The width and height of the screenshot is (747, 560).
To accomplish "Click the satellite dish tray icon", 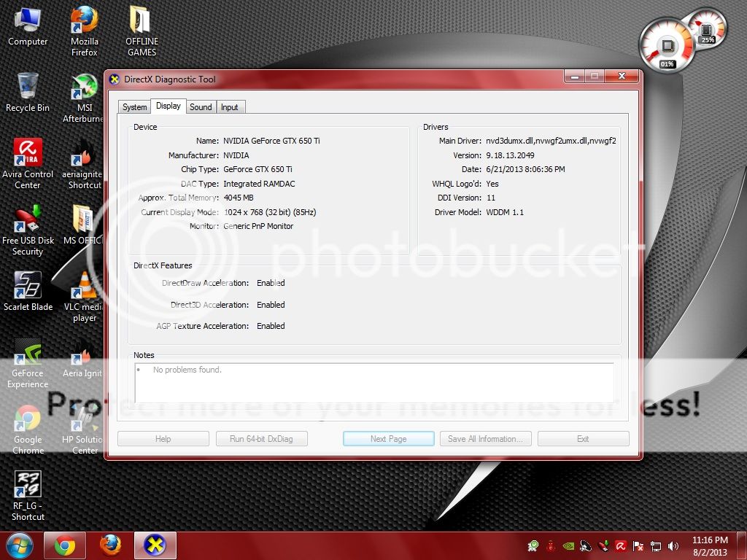I will pos(586,546).
